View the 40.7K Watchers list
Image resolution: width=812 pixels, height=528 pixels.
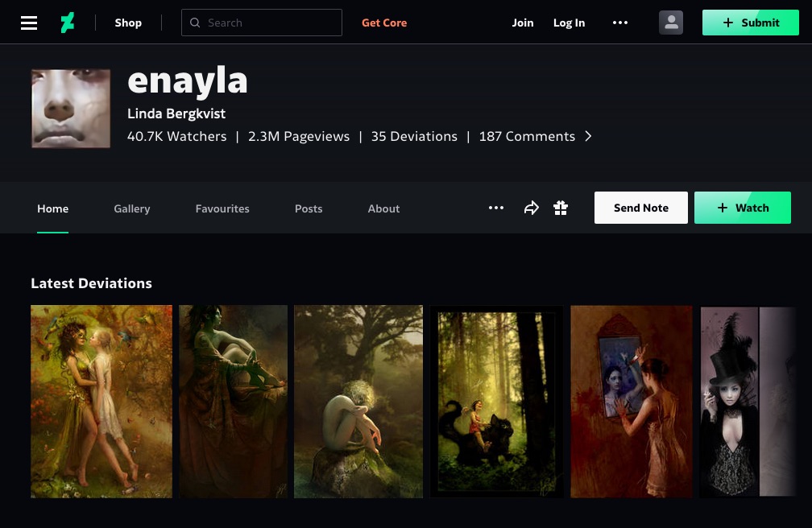(177, 137)
